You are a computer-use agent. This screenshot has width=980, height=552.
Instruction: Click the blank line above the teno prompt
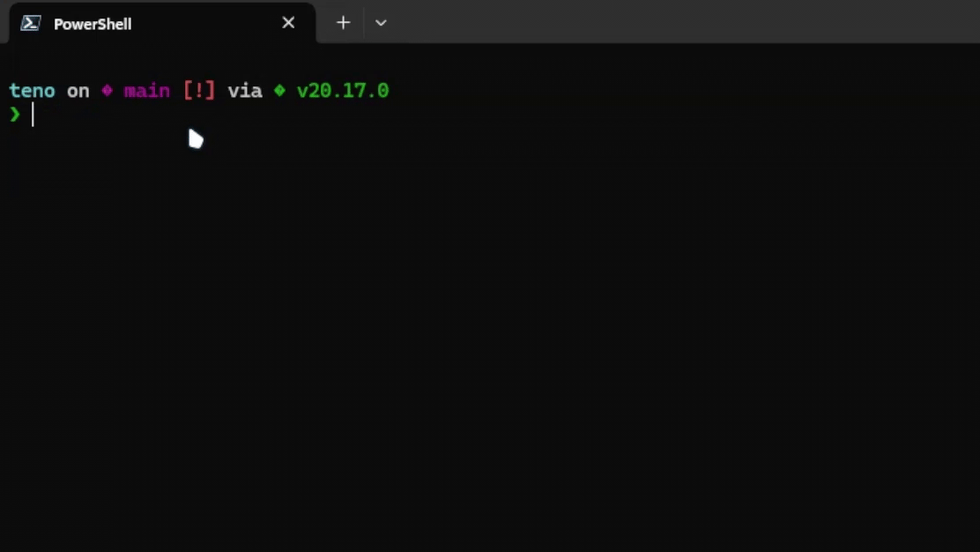(490, 63)
